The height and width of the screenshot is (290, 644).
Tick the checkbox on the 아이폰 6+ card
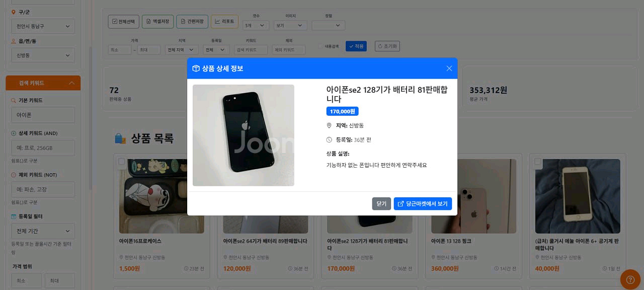click(x=538, y=162)
